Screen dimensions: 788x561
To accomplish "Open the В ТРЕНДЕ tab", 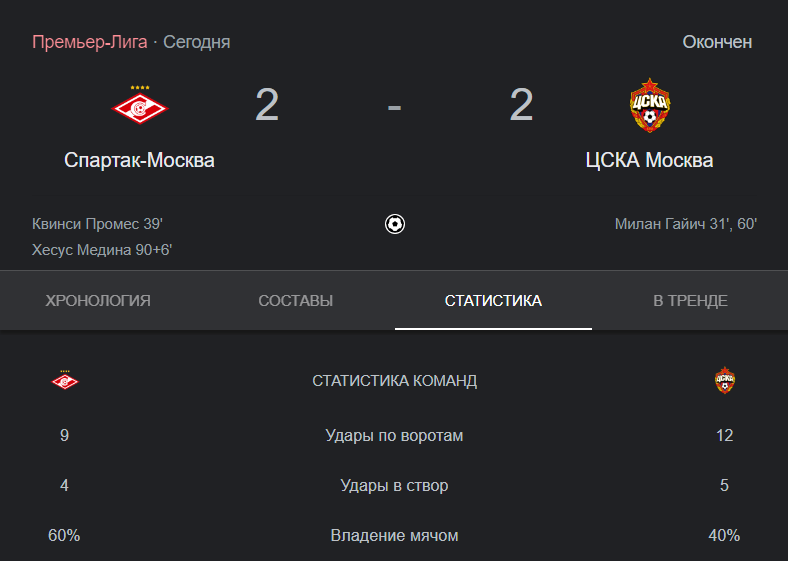I will [690, 301].
